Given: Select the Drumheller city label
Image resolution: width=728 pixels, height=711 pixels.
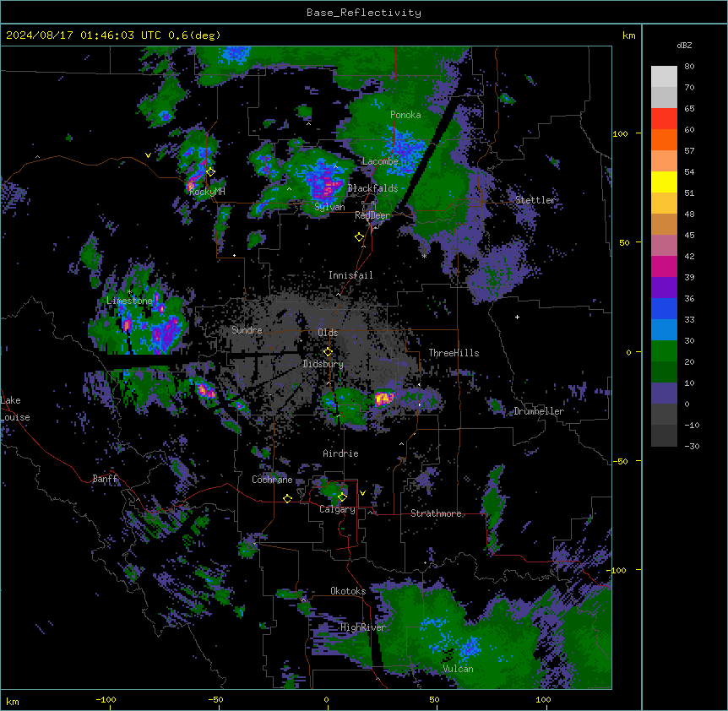Looking at the screenshot, I should (539, 411).
